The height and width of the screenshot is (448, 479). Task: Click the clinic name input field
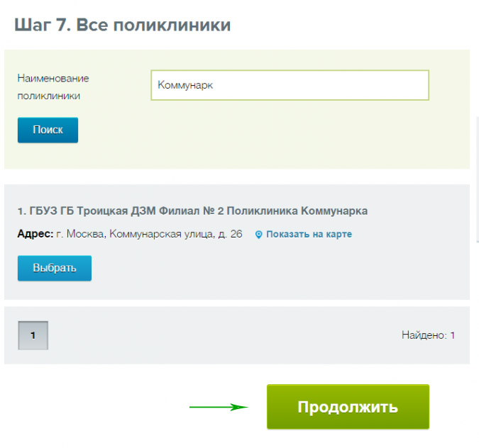(290, 85)
